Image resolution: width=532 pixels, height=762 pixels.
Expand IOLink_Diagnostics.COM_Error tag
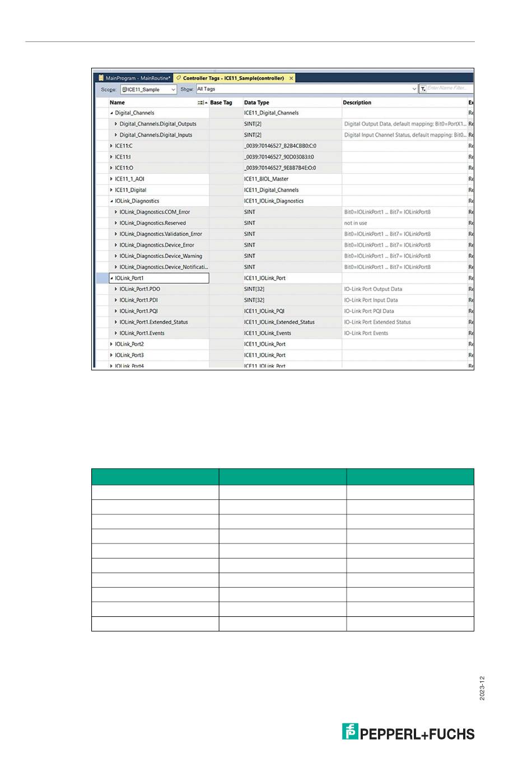point(116,212)
